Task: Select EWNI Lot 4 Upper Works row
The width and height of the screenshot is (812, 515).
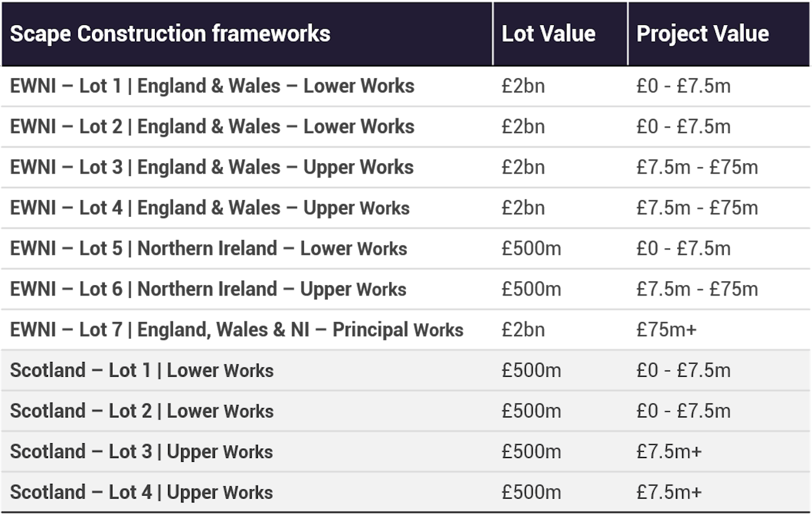Action: tap(406, 208)
